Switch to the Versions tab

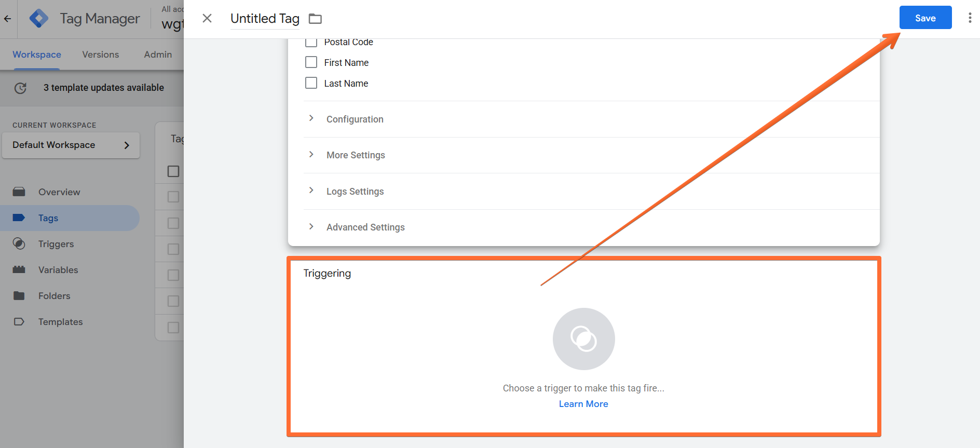pyautogui.click(x=101, y=55)
